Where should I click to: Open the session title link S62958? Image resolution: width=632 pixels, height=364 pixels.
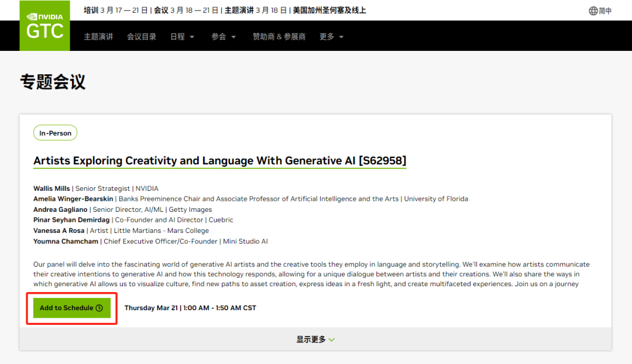tap(219, 161)
